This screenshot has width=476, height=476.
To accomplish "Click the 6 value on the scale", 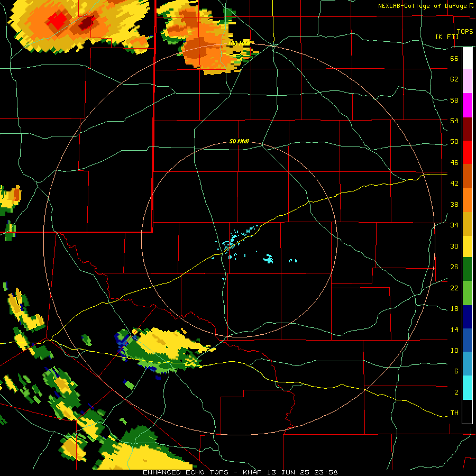I will click(456, 371).
